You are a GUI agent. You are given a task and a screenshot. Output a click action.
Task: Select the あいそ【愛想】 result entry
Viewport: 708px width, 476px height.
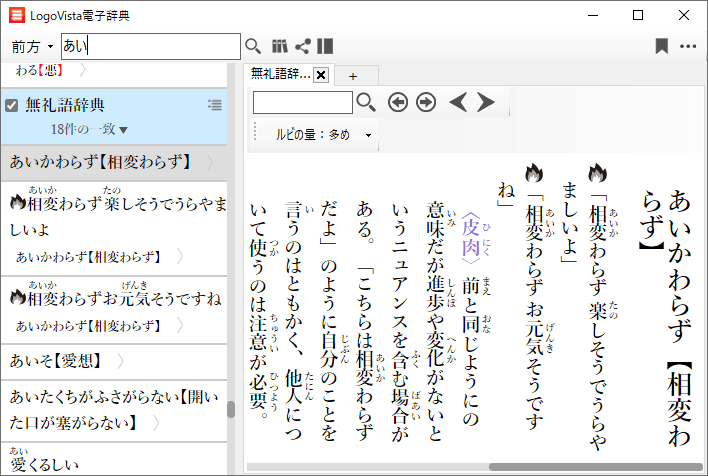pyautogui.click(x=60, y=360)
